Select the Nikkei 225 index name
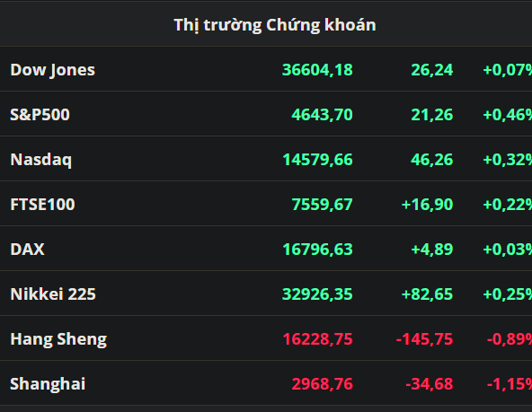 [53, 294]
